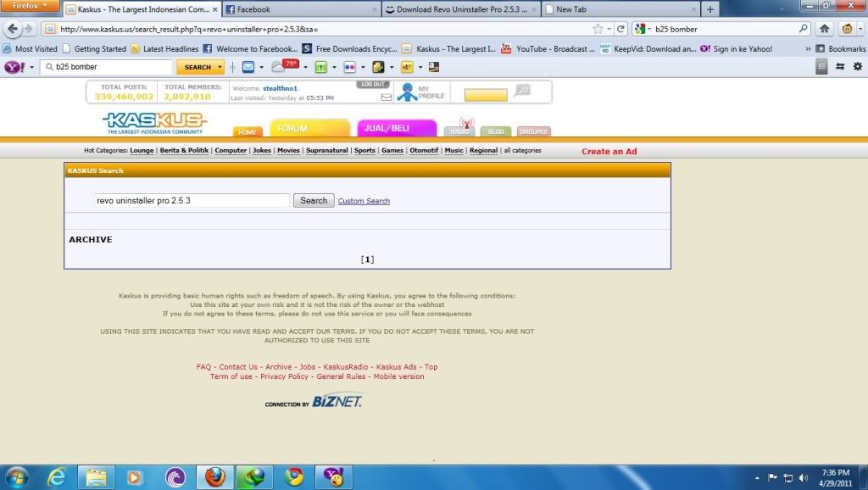Open the Flickr icon on Yahoo toolbar
The height and width of the screenshot is (490, 868).
350,67
